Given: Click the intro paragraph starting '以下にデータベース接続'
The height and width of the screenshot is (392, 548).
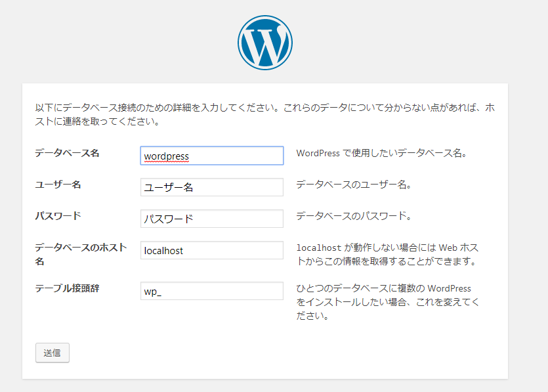Looking at the screenshot, I should pyautogui.click(x=265, y=114).
